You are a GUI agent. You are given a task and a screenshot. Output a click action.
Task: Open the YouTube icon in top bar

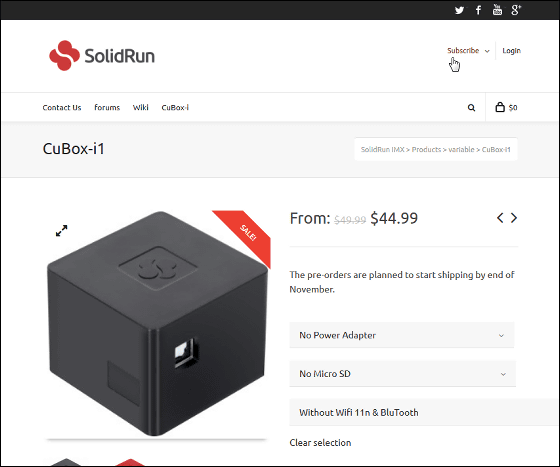click(497, 10)
